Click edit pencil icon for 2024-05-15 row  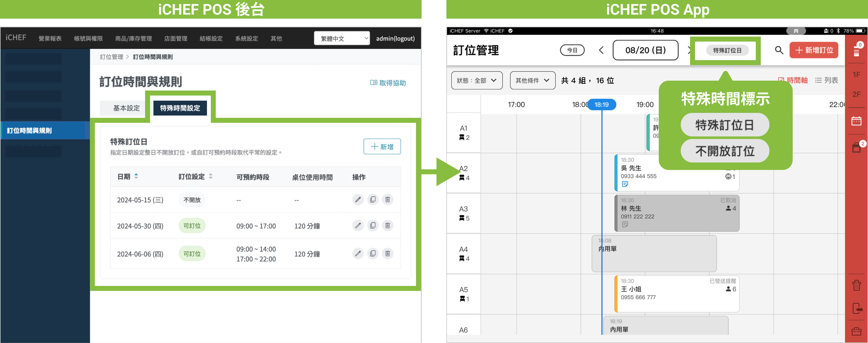point(357,199)
